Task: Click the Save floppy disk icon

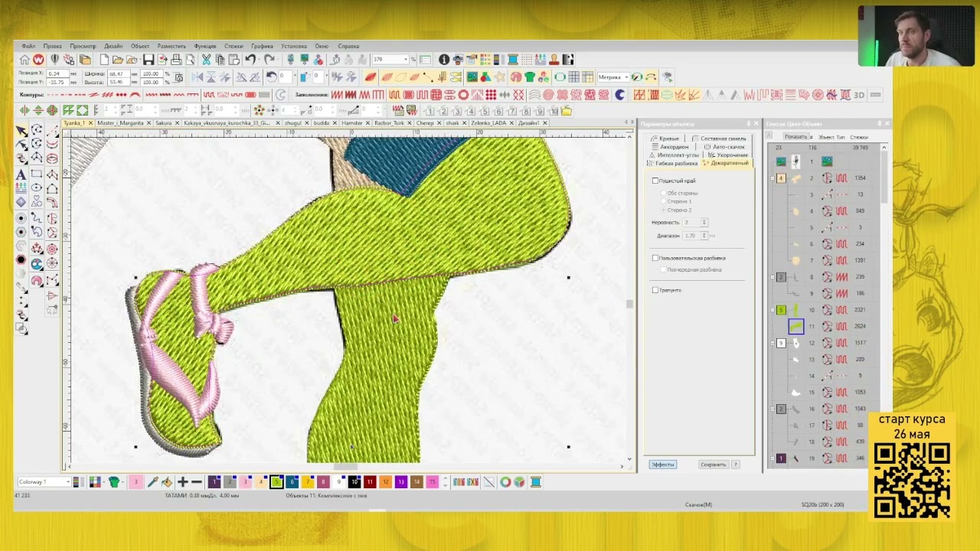Action: (149, 60)
